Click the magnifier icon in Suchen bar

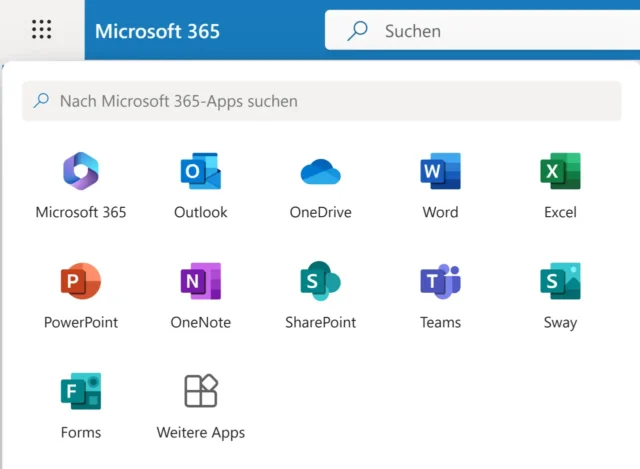(x=357, y=31)
